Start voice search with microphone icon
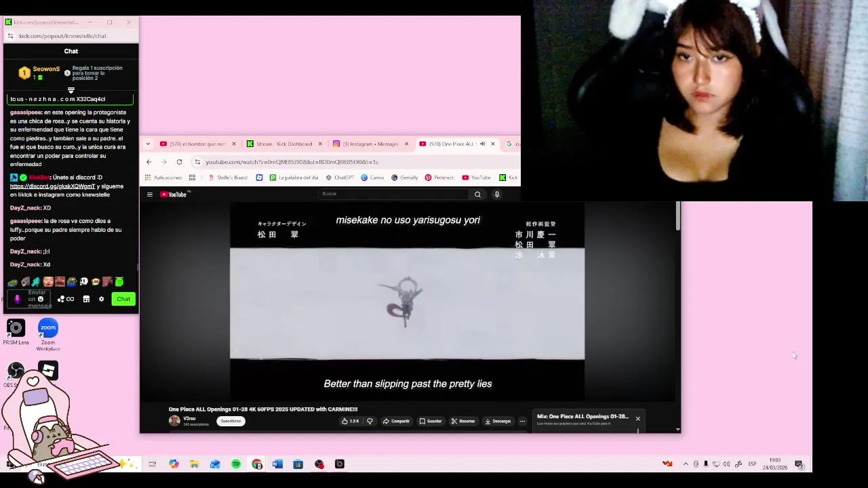 (x=496, y=195)
